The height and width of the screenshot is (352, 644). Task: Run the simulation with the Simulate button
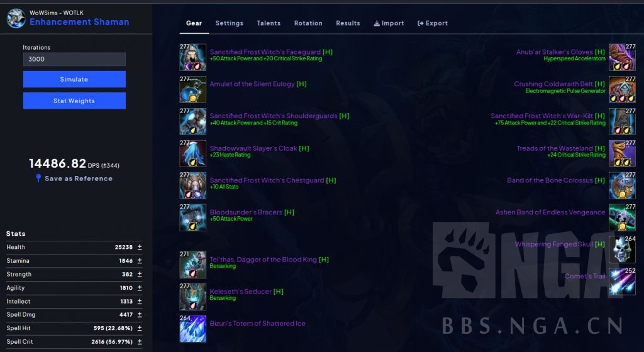click(74, 79)
